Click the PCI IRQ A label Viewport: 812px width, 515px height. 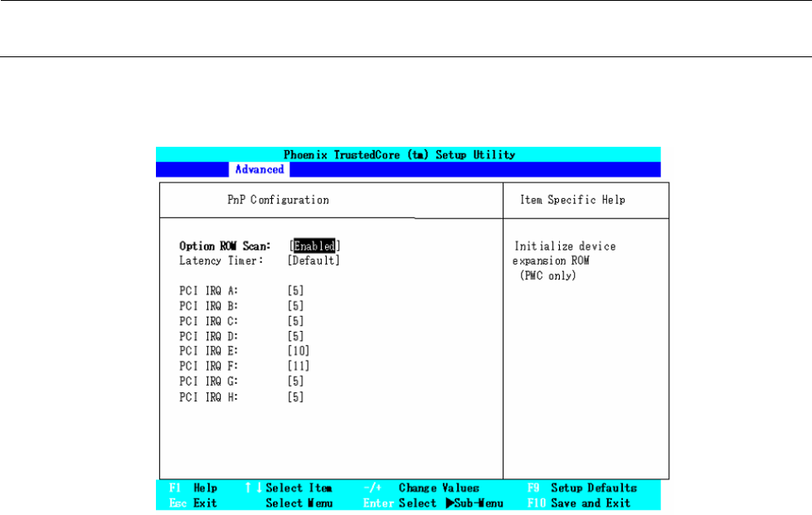(209, 291)
